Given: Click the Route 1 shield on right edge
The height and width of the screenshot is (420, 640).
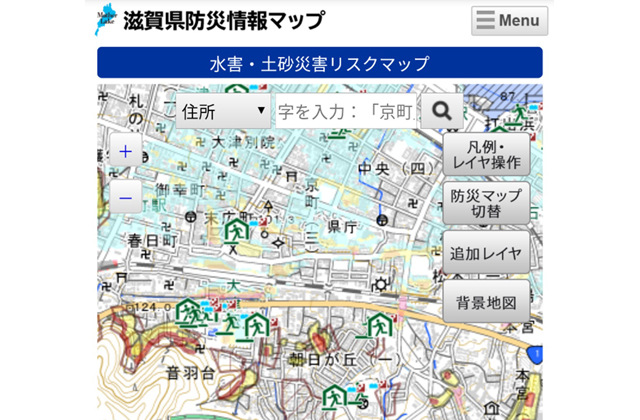Looking at the screenshot, I should point(536,354).
